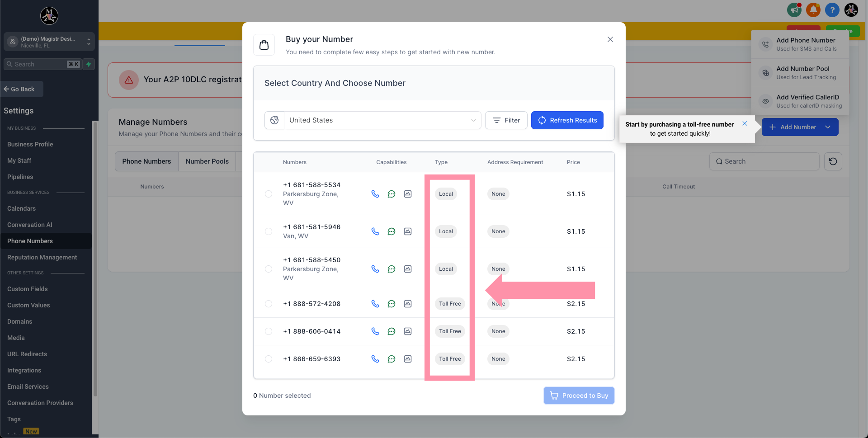This screenshot has width=868, height=438.
Task: Click the Refresh Results button
Action: tap(567, 120)
